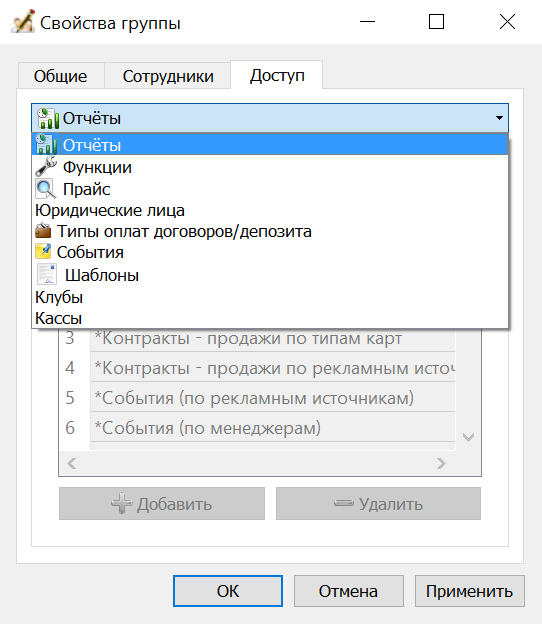Image resolution: width=542 pixels, height=624 pixels.
Task: Click the horizontal scrollbar left arrow
Action: (72, 463)
